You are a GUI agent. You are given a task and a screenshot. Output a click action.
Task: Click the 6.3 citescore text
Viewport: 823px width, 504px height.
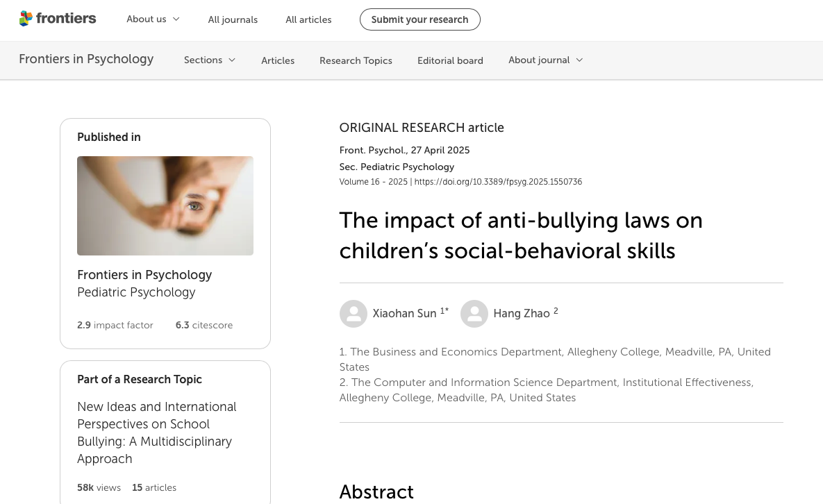203,325
